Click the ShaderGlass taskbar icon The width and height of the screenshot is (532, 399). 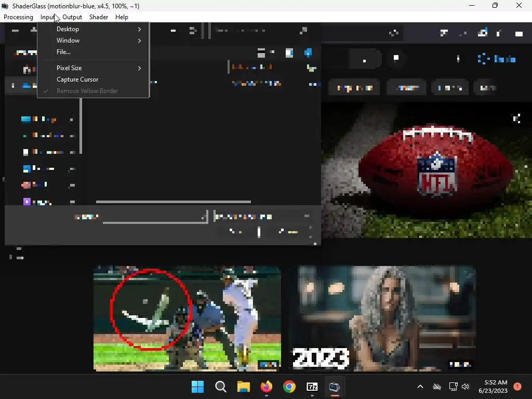point(335,387)
